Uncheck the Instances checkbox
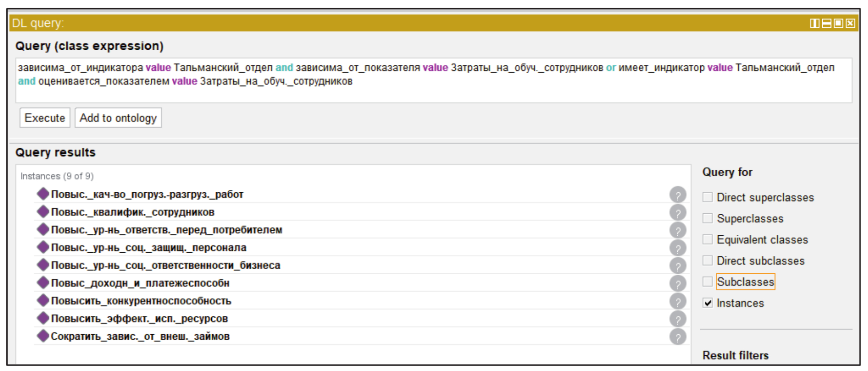Viewport: 868px width, 371px height. tap(707, 303)
